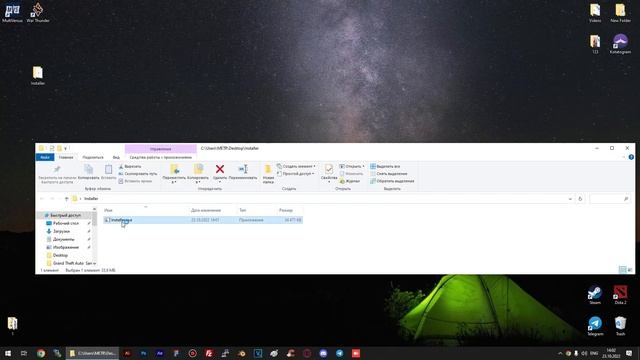Expand the Open (Открыть) dropdown in ribbon
This screenshot has height=360, width=640.
point(352,167)
